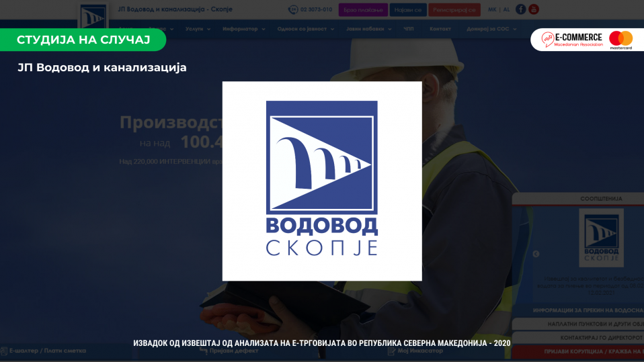This screenshot has width=644, height=362.
Task: Switch language to AL
Action: (x=506, y=9)
